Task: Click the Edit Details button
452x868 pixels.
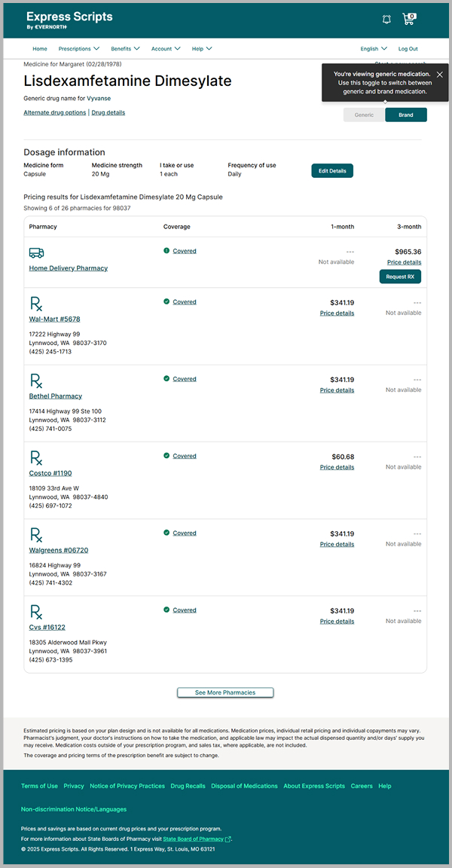Action: click(332, 170)
